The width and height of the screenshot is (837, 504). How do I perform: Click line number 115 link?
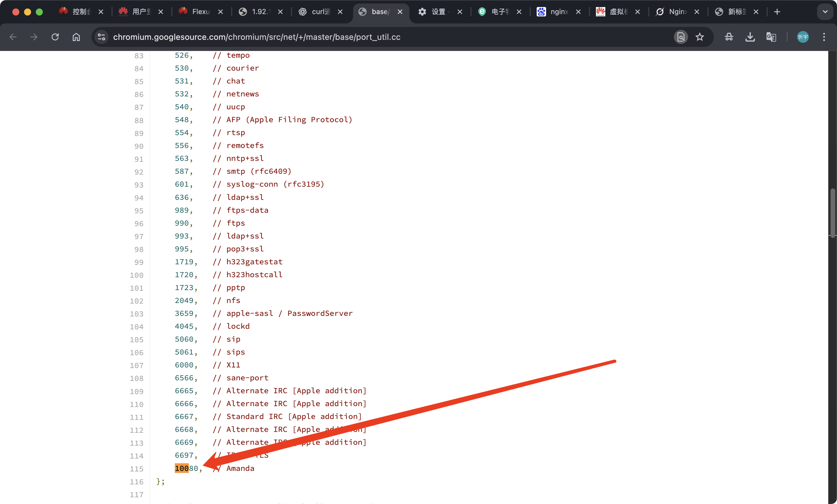(137, 469)
